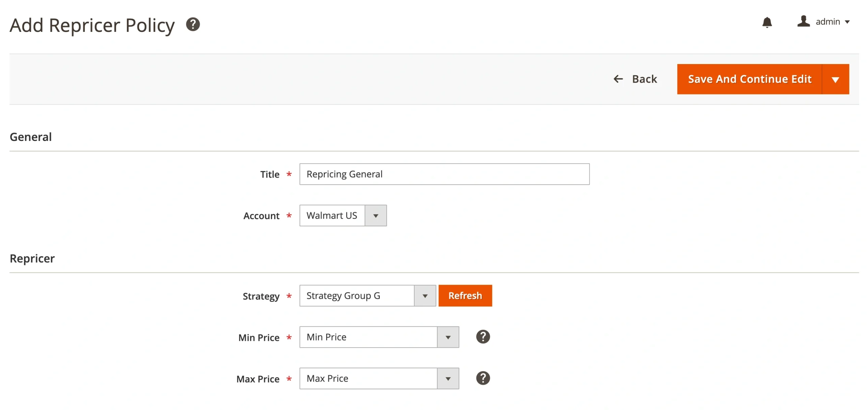
Task: Expand the Save button options arrow
Action: (x=835, y=79)
